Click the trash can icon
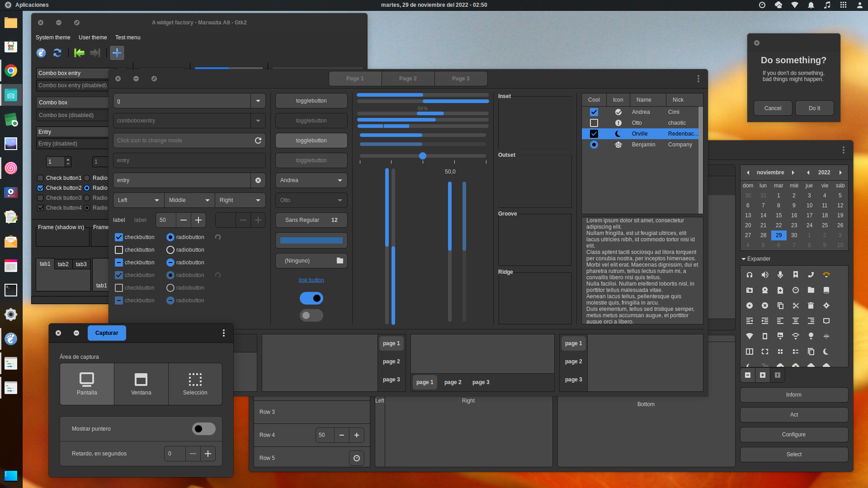Viewport: 868px width, 488px height. point(811,306)
